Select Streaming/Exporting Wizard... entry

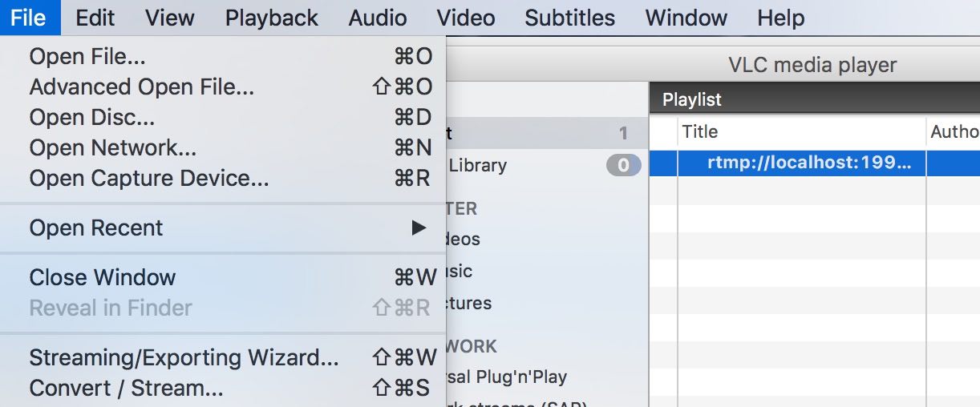223,357
